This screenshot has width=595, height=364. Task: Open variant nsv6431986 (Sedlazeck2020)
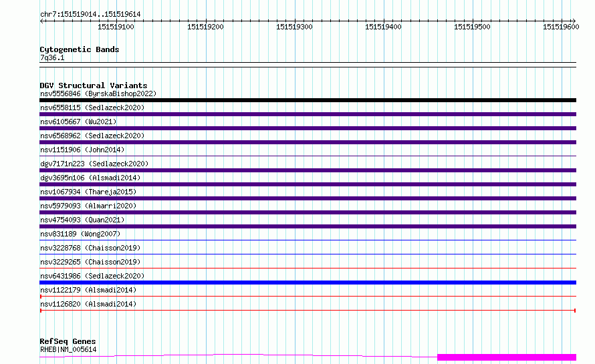coord(92,276)
